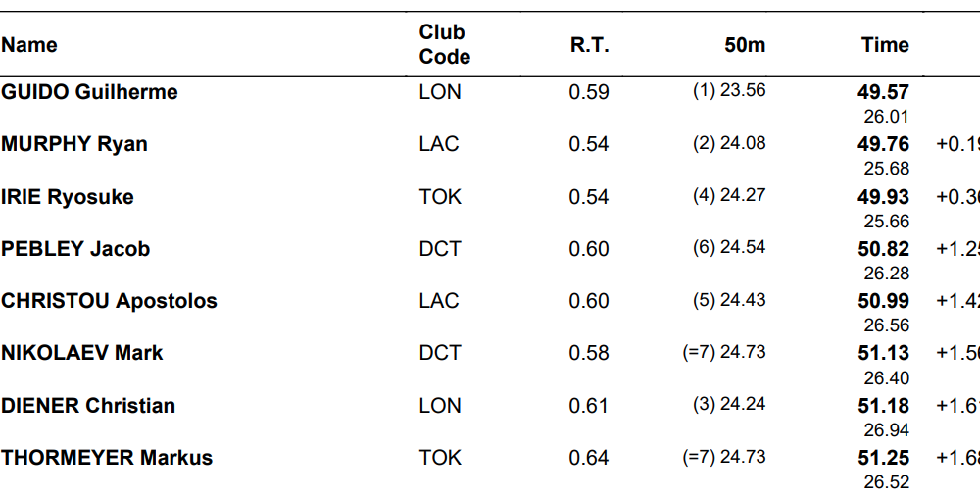Select CHRISTOU Apostolos in the results

click(x=109, y=301)
